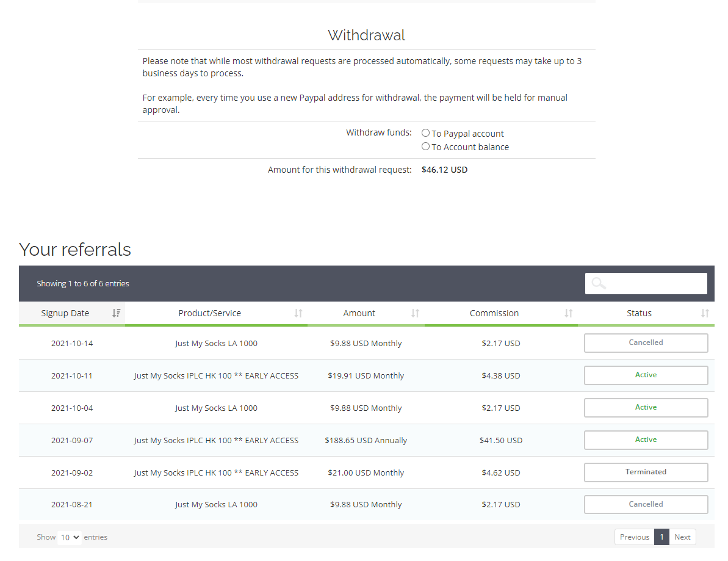
Task: Select the To Account balance radio button
Action: point(425,147)
